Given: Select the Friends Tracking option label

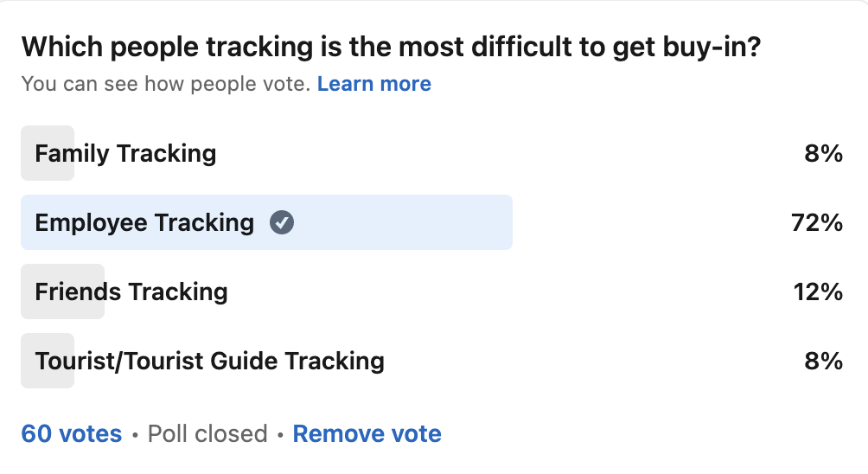Looking at the screenshot, I should [131, 292].
